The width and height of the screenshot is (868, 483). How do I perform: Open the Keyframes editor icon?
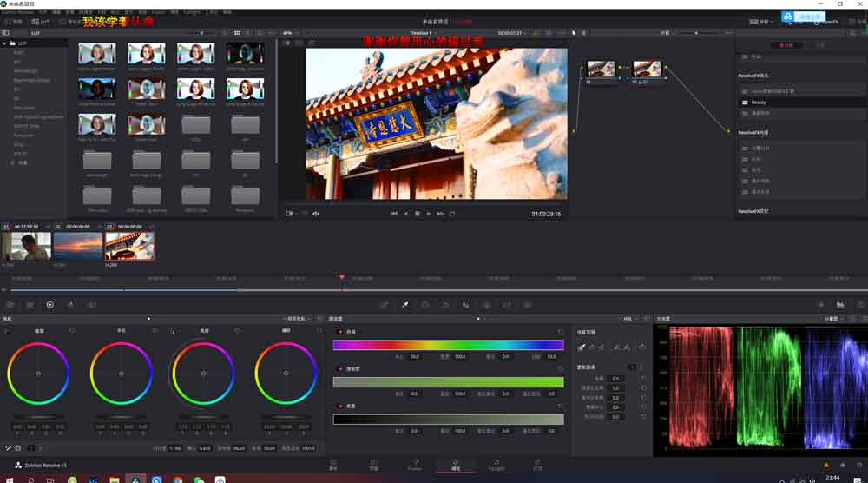(820, 305)
